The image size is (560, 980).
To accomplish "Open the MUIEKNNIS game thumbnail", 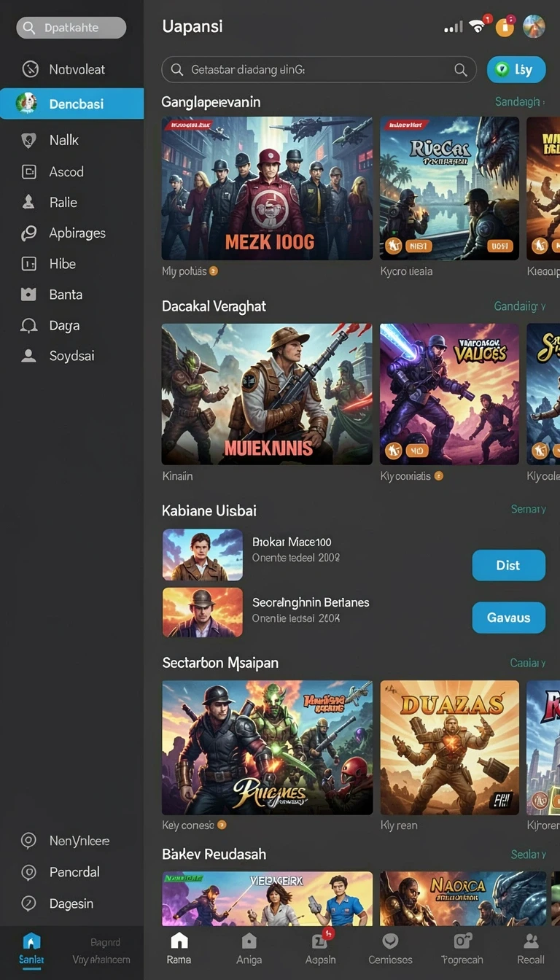I will coord(267,394).
